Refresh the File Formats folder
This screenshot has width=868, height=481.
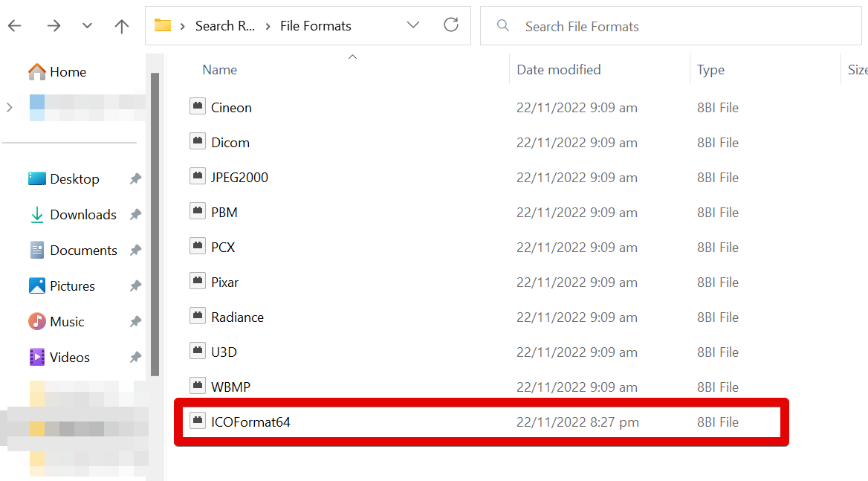450,25
